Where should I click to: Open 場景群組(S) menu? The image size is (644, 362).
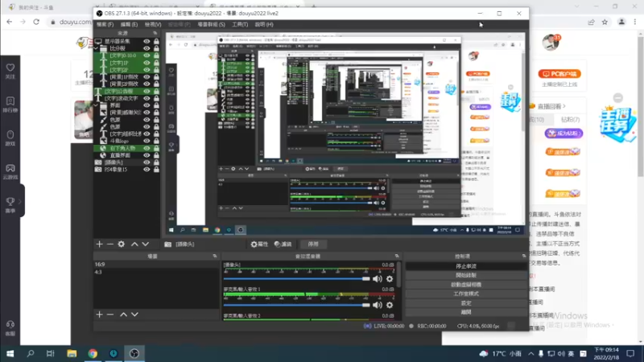click(x=211, y=25)
